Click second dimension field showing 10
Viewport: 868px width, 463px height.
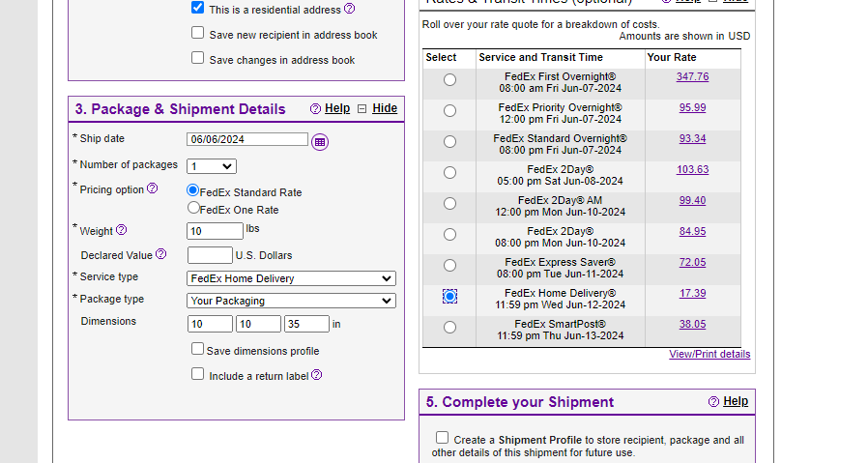click(x=258, y=324)
